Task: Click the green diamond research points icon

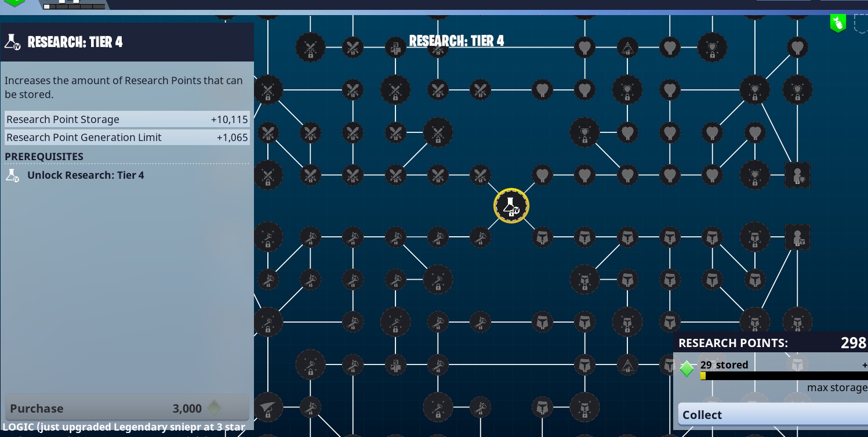Action: (687, 369)
